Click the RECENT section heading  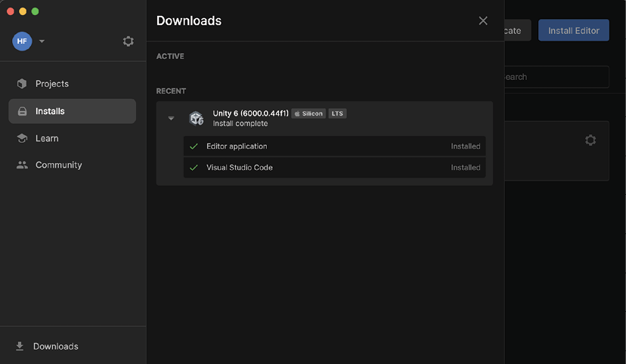[171, 91]
